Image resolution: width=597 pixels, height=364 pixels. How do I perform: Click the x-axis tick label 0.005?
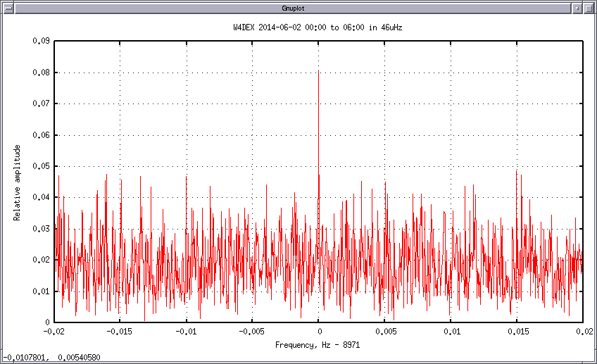[x=385, y=331]
